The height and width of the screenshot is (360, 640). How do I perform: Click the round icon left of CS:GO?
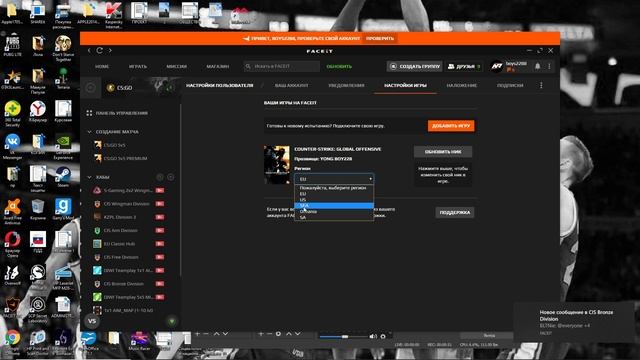[x=90, y=87]
